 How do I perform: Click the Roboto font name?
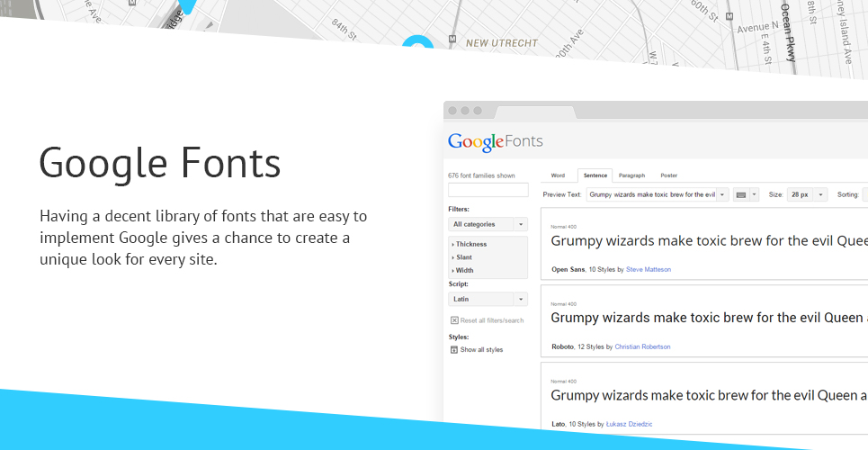[x=562, y=346]
